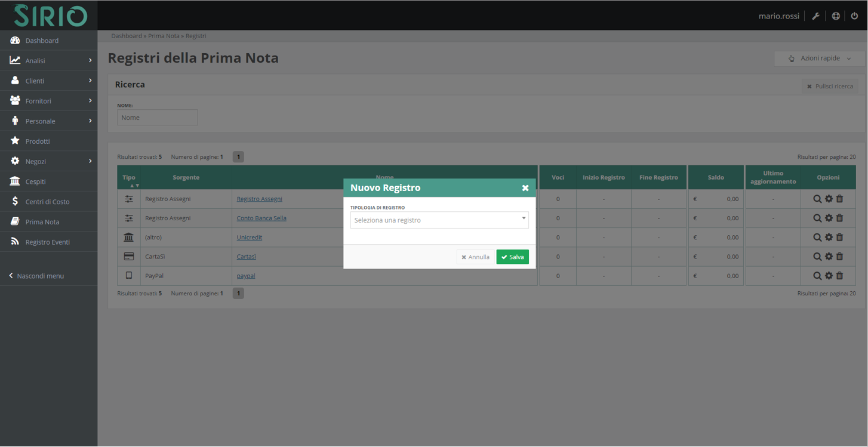Click trash icon in CartaSì row

coord(839,257)
